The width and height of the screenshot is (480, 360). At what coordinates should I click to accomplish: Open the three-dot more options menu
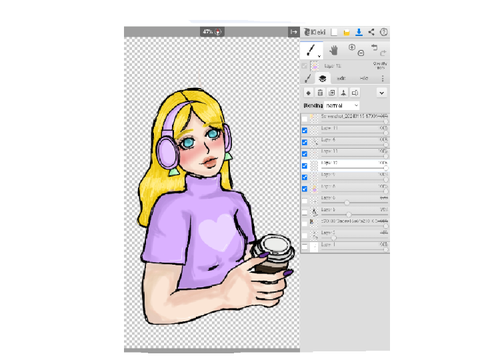(382, 78)
